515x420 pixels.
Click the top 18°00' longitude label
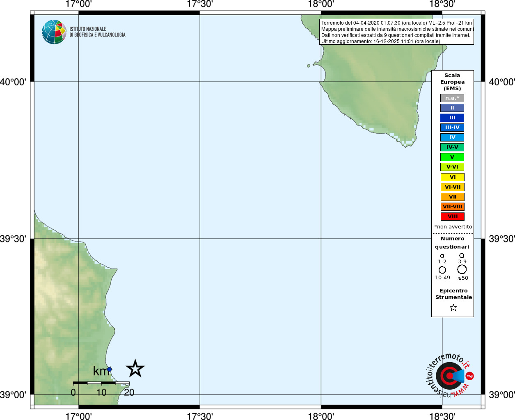321,4
